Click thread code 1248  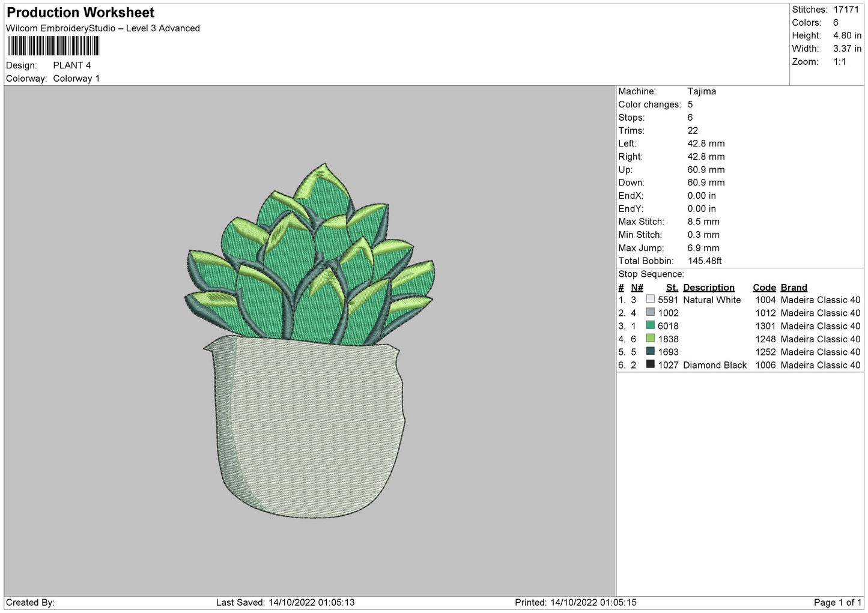point(765,339)
